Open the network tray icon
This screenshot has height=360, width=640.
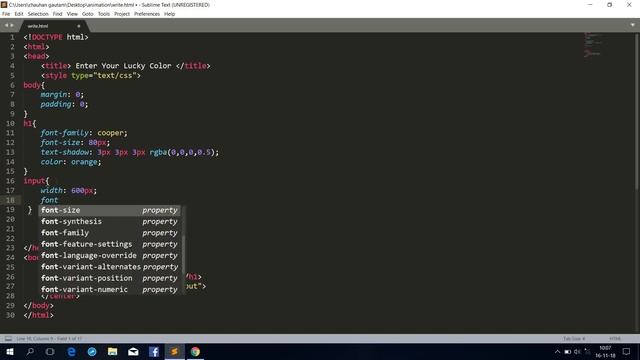point(587,351)
